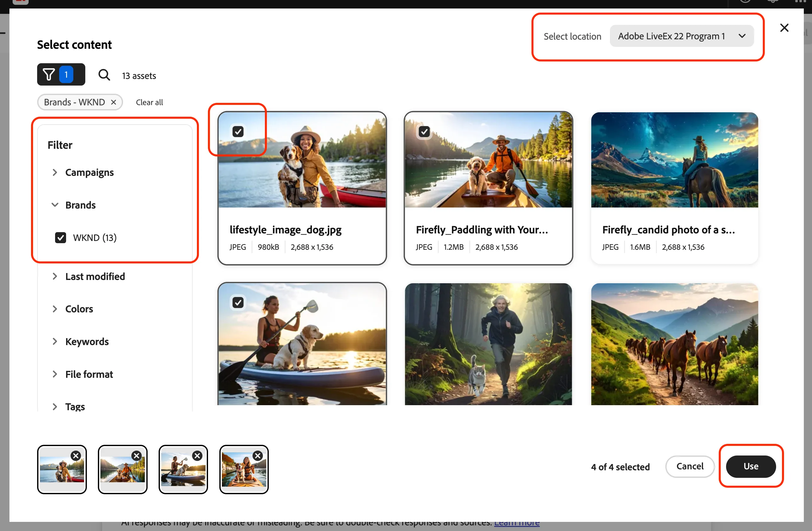This screenshot has width=812, height=531.
Task: Remove third selected thumbnail from tray
Action: coord(197,456)
